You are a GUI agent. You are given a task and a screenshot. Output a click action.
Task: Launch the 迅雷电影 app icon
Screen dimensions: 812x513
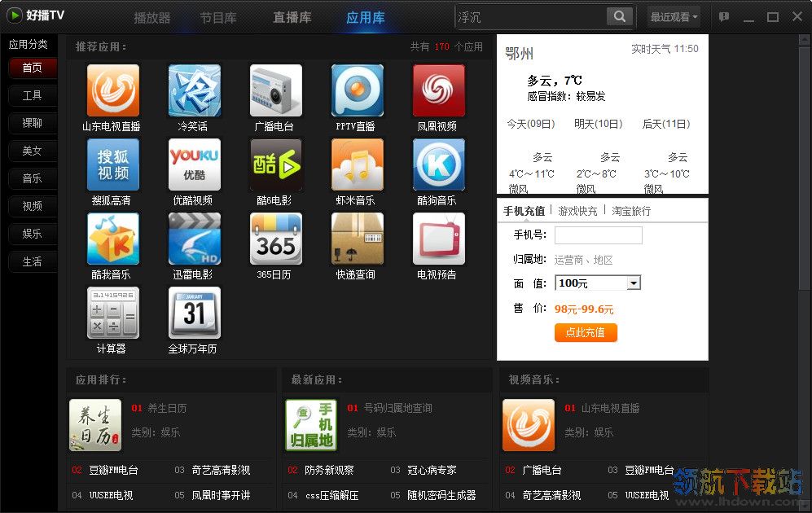194,239
